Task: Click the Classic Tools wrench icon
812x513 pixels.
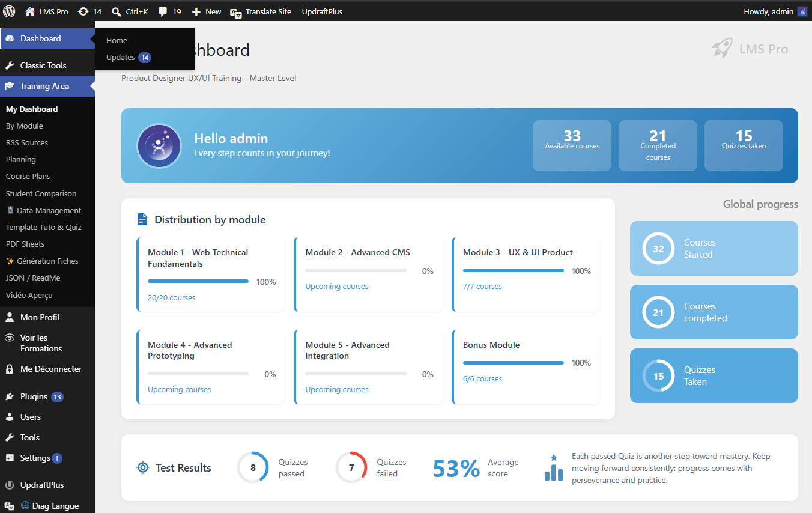Action: coord(10,65)
